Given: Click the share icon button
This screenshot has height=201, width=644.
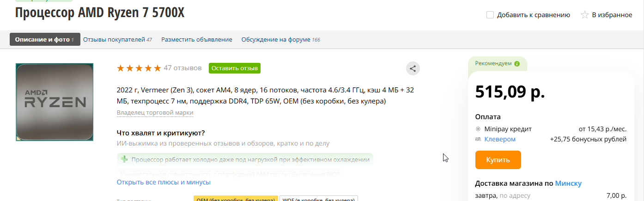Looking at the screenshot, I should 413,68.
